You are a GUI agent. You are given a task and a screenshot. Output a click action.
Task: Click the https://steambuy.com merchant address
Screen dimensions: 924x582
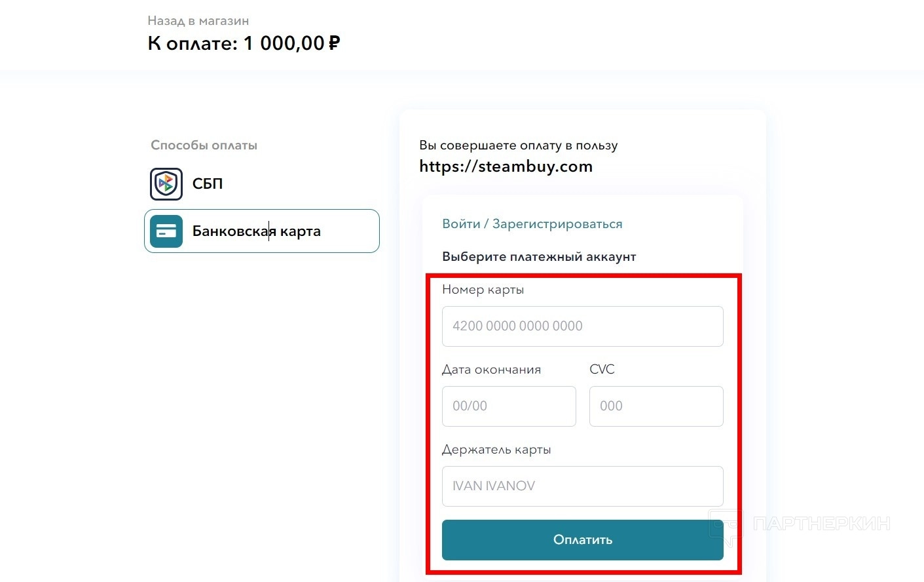click(x=506, y=166)
